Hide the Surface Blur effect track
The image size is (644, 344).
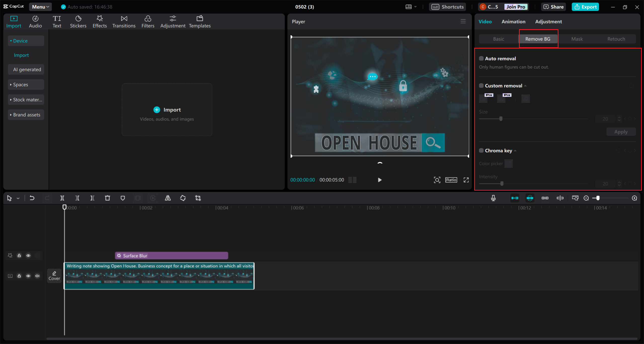28,255
